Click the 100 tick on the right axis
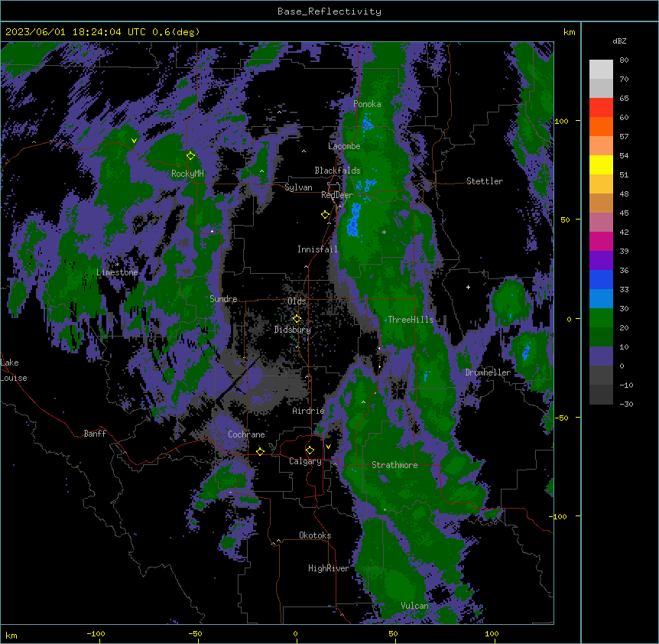 (561, 121)
